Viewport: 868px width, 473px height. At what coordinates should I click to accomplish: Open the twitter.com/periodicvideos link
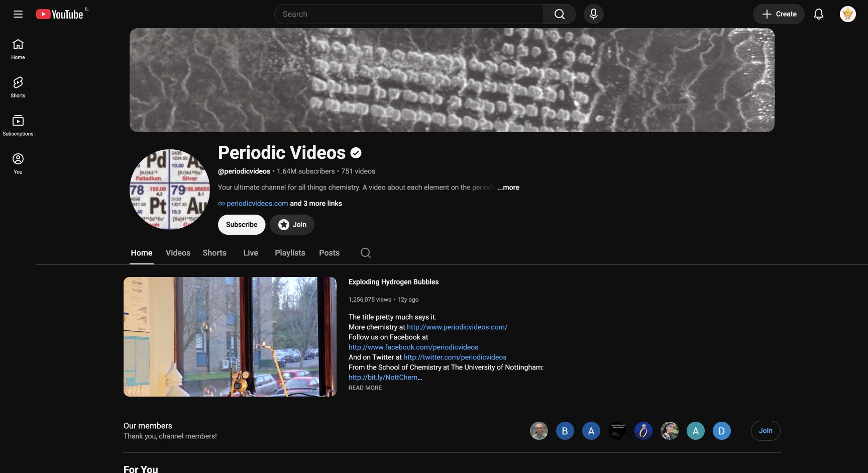(x=455, y=357)
